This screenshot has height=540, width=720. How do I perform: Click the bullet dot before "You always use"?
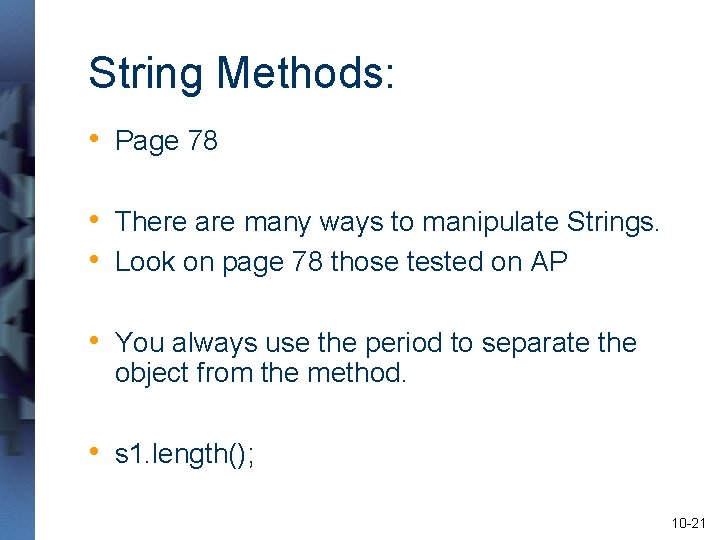[x=95, y=341]
